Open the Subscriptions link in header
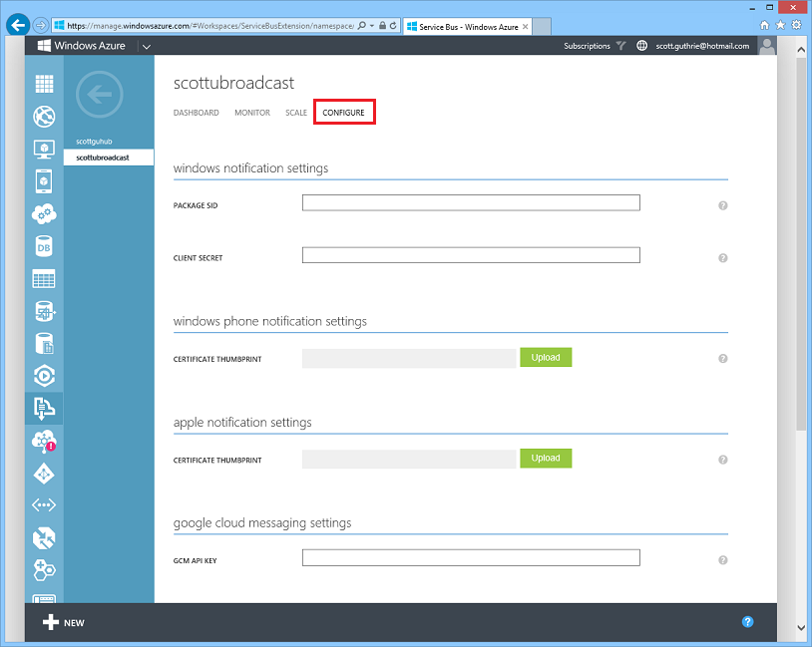This screenshot has height=647, width=812. [x=587, y=46]
